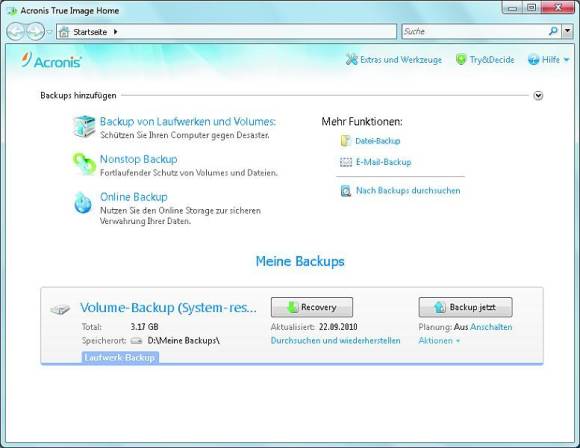Click Anschalten to enable scheduling
The width and height of the screenshot is (580, 448).
(x=491, y=327)
